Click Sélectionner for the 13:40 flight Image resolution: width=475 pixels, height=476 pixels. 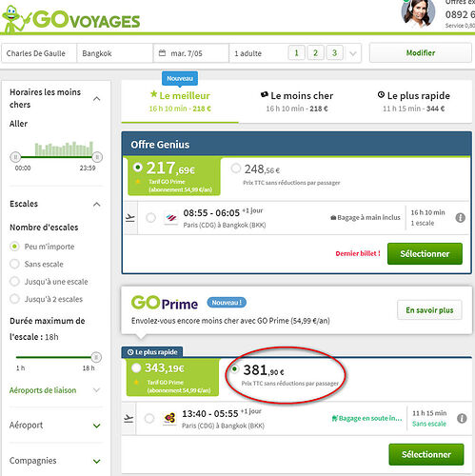point(426,454)
